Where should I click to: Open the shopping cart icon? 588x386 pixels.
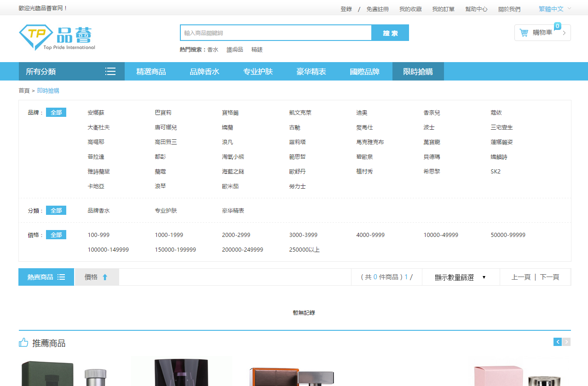(x=524, y=32)
